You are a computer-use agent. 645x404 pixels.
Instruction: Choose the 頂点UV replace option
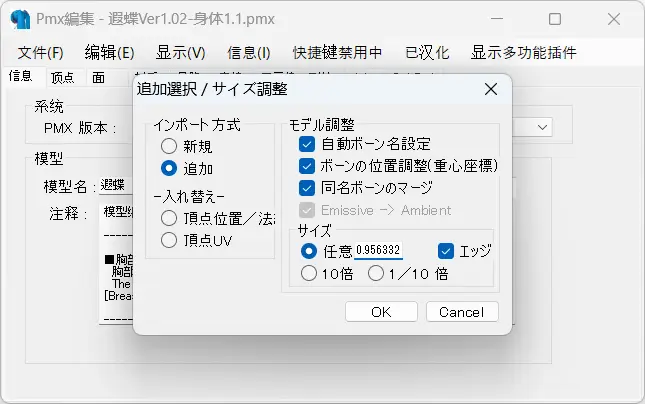(x=169, y=240)
